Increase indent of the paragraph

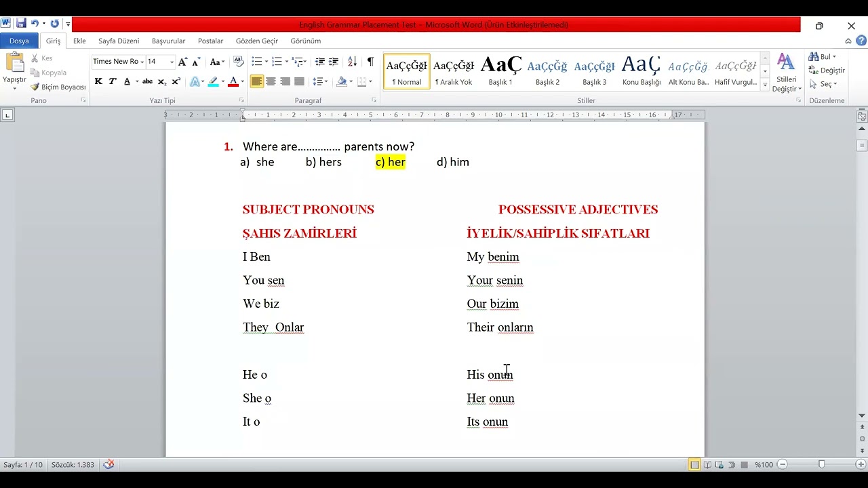[x=334, y=62]
